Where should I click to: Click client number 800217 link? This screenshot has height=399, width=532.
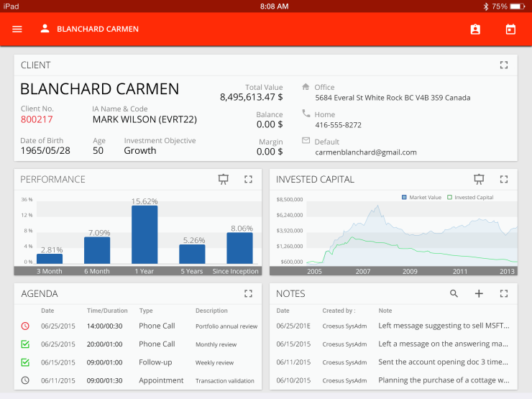click(37, 119)
